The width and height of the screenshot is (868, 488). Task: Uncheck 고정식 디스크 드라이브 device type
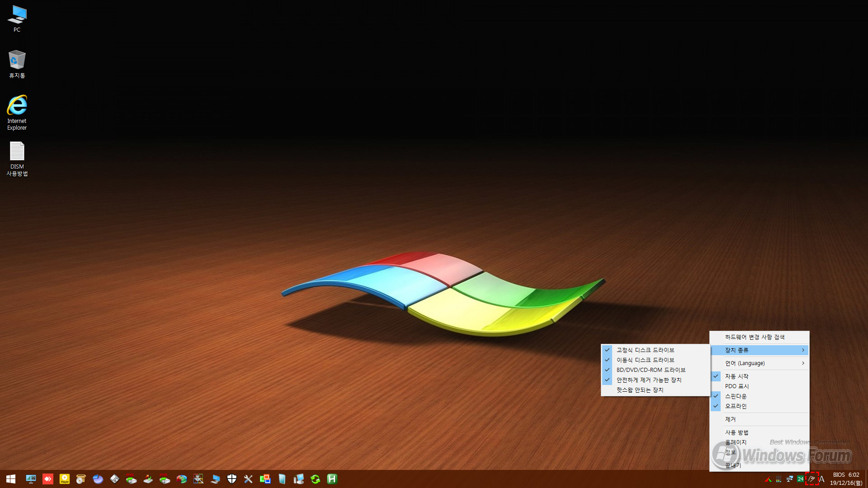tap(655, 350)
